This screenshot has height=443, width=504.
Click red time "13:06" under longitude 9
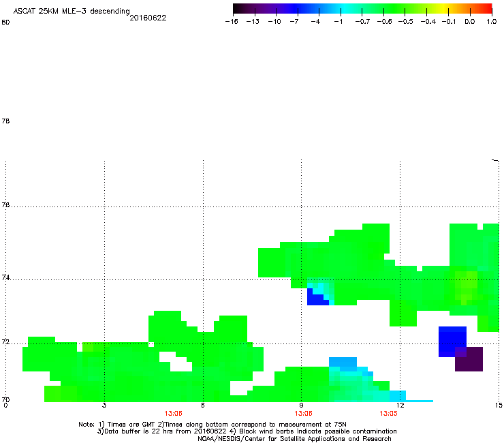pos(304,414)
